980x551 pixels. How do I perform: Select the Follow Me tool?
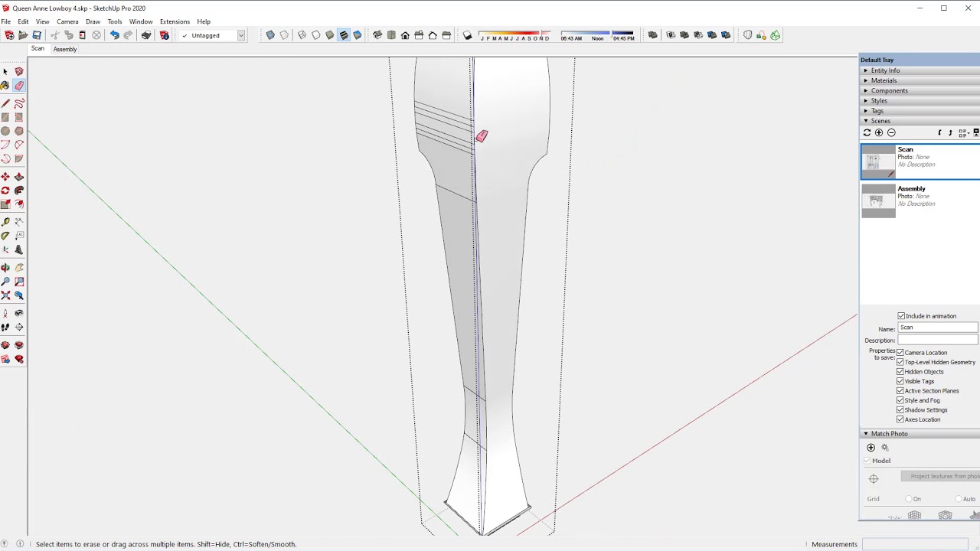pos(19,191)
